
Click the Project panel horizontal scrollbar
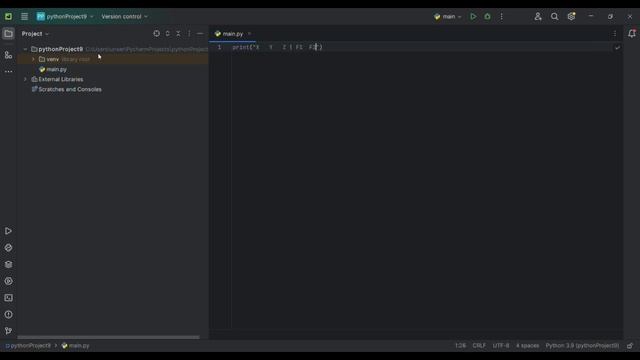(x=109, y=337)
